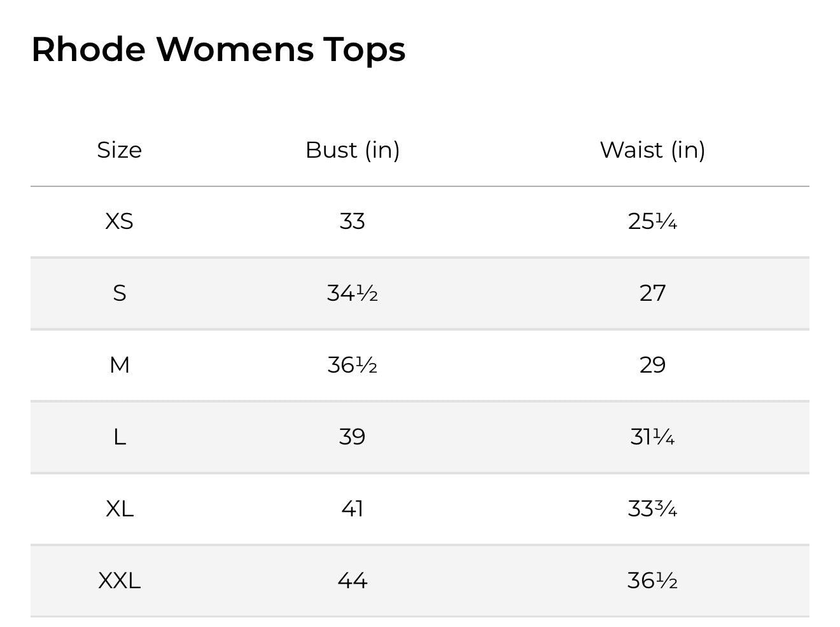Click the XL size row label

tap(119, 509)
